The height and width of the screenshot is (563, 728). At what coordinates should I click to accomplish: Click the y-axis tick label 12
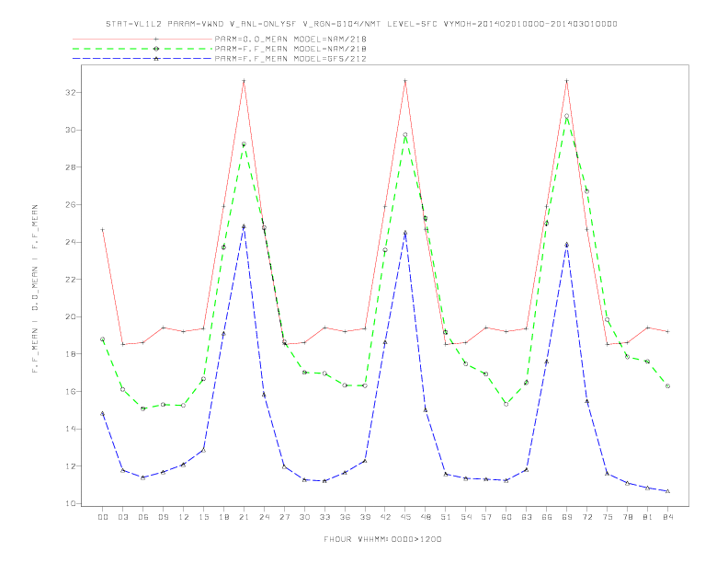tap(70, 465)
